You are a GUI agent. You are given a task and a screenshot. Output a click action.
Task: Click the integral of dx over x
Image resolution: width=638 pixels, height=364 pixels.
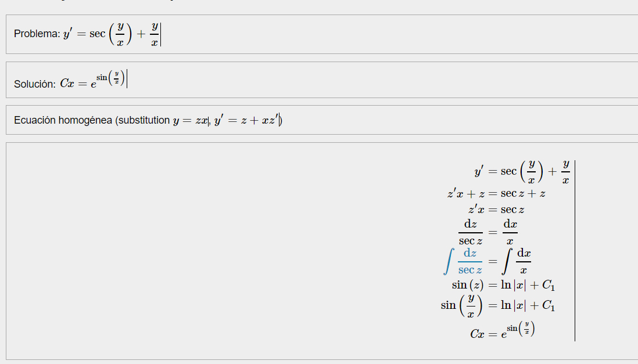[x=518, y=261]
